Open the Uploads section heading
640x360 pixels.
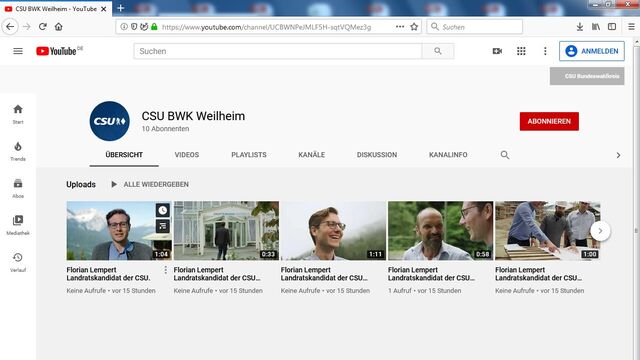click(81, 184)
